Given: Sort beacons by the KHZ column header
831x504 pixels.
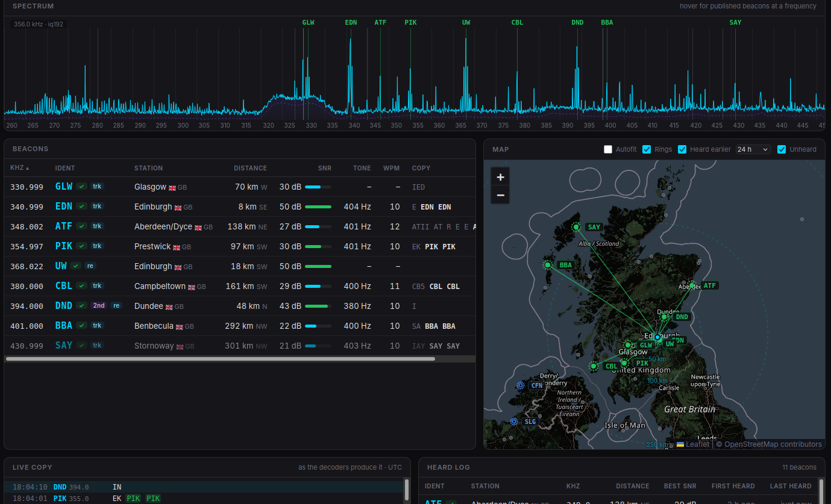Looking at the screenshot, I should point(20,168).
